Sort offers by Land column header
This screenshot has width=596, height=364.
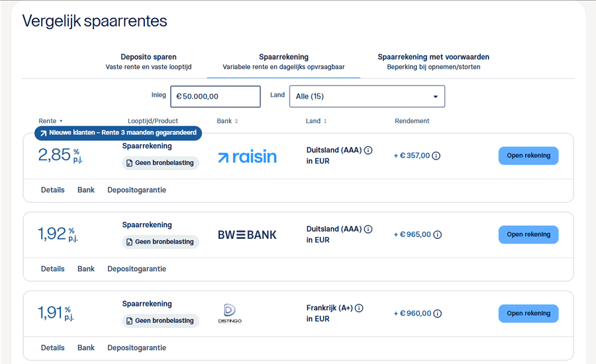[x=316, y=121]
